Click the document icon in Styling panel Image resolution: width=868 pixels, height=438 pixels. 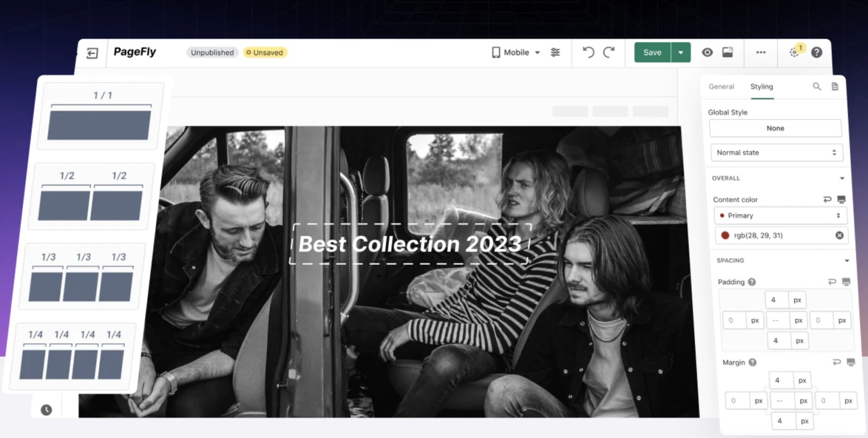pos(835,87)
